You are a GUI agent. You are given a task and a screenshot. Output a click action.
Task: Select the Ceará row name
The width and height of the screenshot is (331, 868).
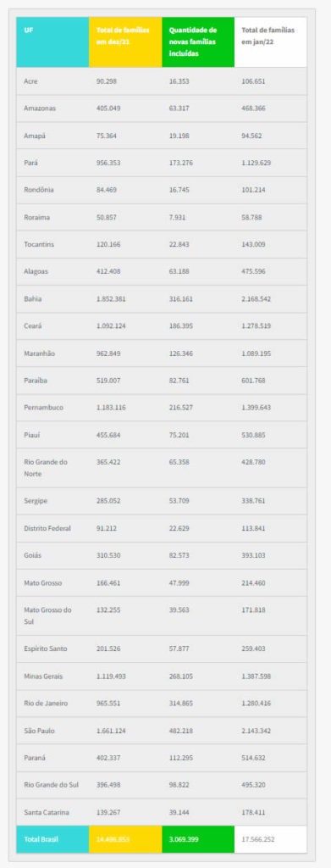point(32,326)
